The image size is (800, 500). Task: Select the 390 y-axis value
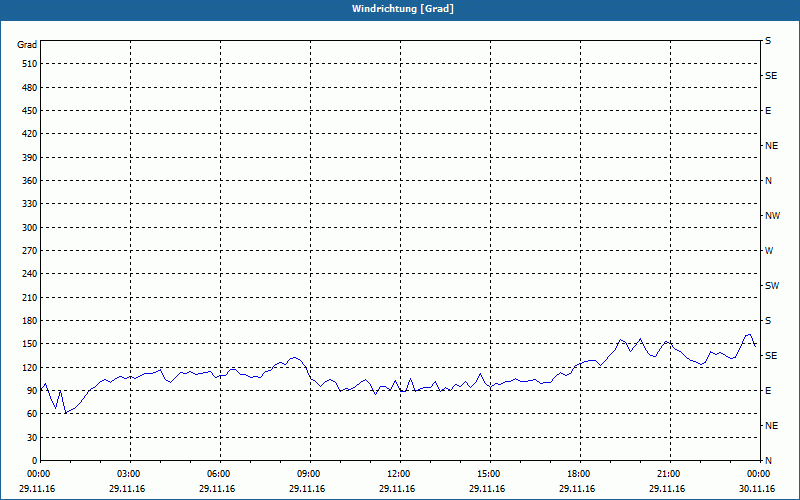[x=30, y=158]
